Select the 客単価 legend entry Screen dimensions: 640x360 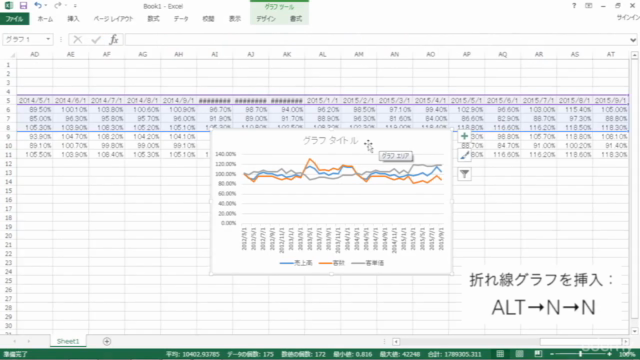[x=368, y=263]
